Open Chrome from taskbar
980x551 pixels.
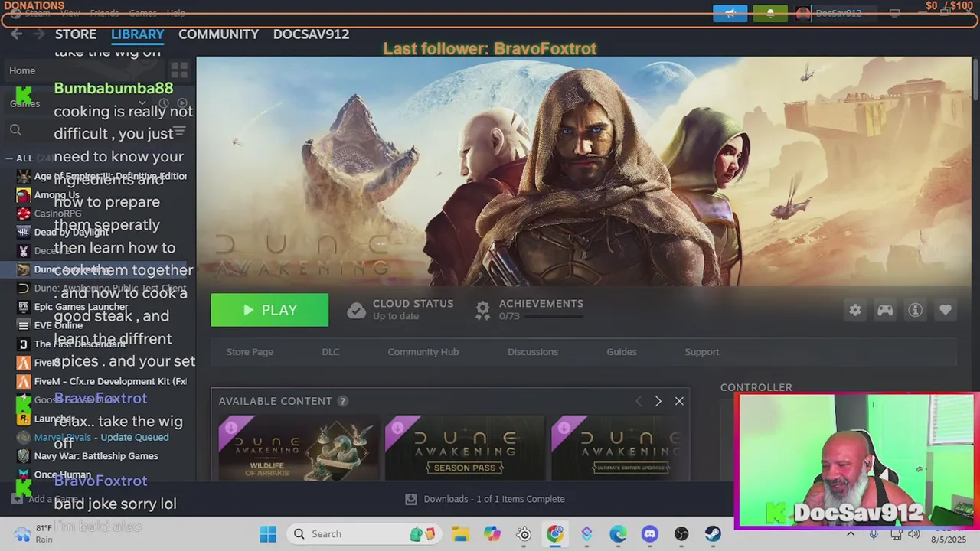point(555,534)
